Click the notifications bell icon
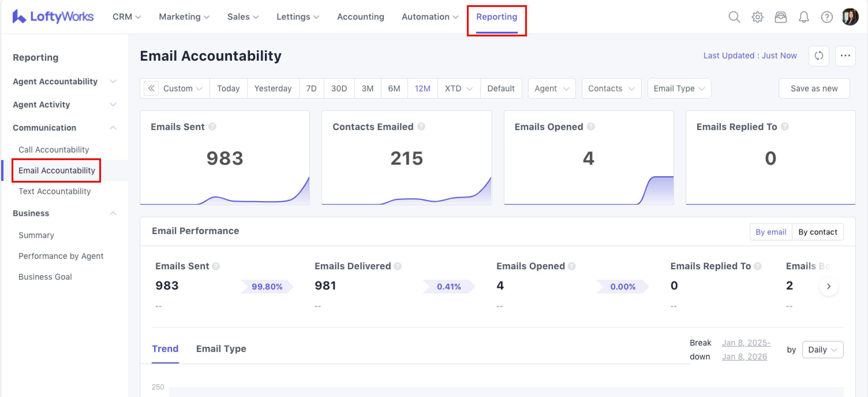Screen dimensions: 868x397 coord(804,17)
